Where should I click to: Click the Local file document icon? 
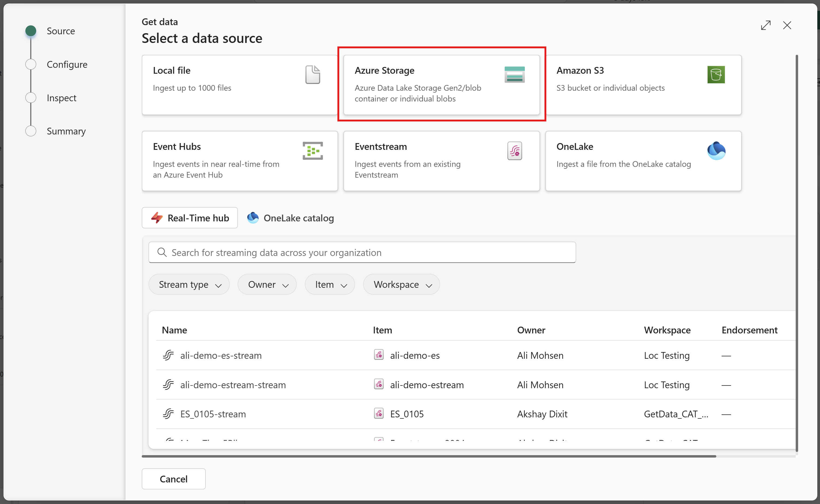(x=313, y=75)
